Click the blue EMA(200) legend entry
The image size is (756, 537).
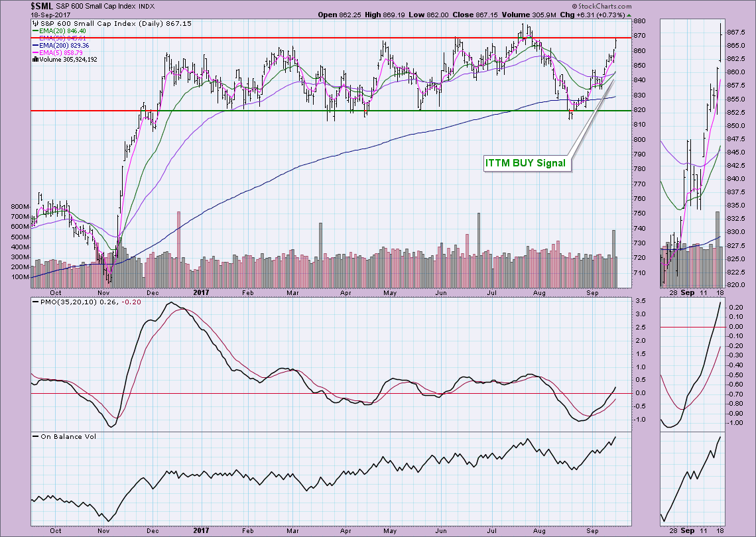click(x=65, y=45)
